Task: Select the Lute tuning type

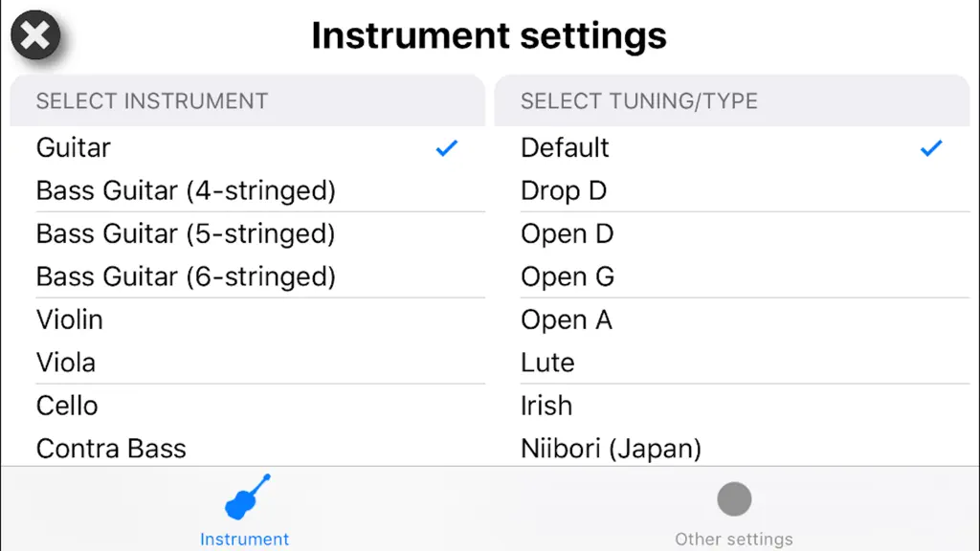Action: pos(732,363)
